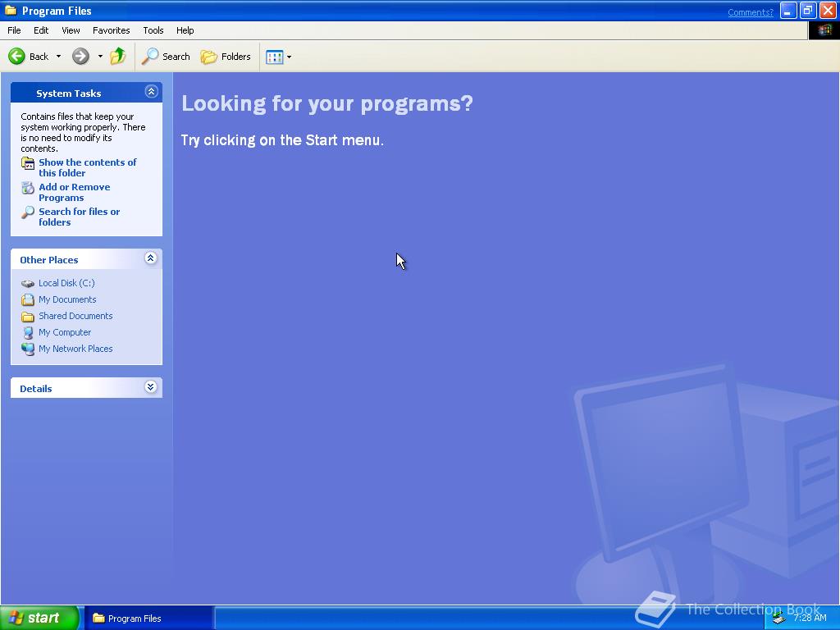Click Search for files or folders

pos(80,217)
